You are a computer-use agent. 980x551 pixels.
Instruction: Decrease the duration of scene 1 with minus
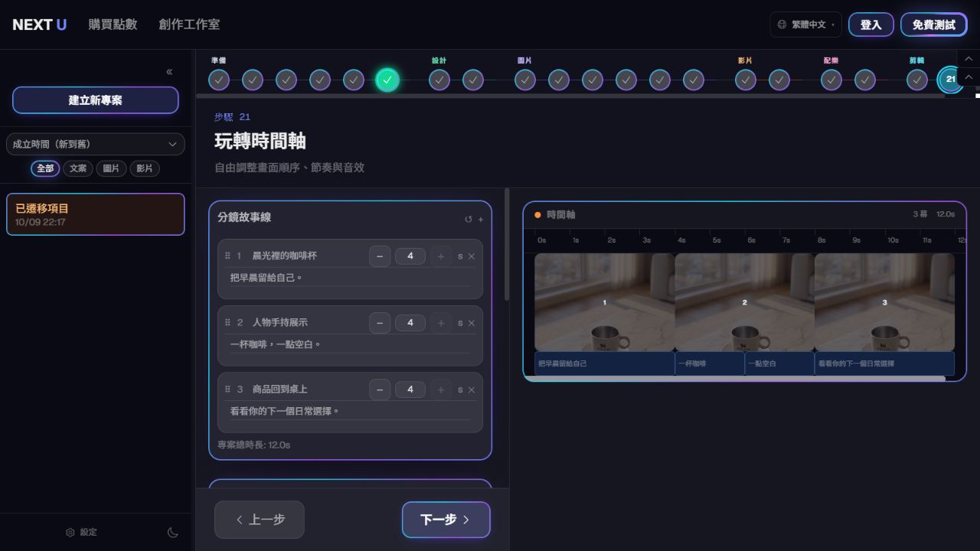point(380,256)
